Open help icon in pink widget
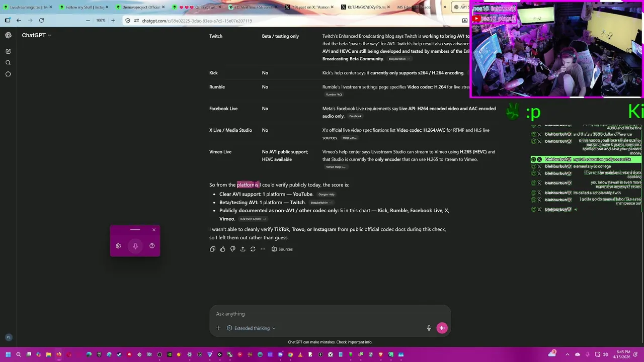 coord(152,246)
